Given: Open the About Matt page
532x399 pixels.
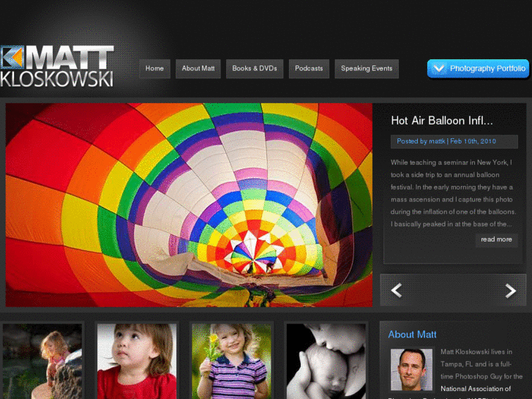Looking at the screenshot, I should [198, 69].
